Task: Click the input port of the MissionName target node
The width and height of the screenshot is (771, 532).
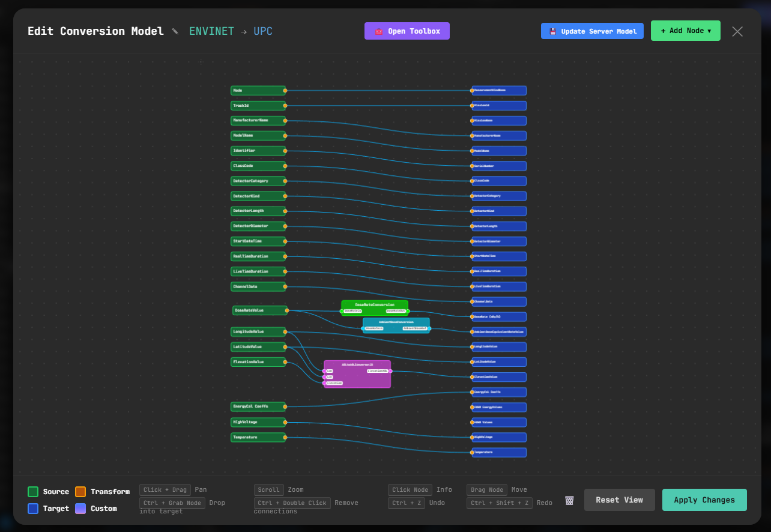Action: (472, 121)
